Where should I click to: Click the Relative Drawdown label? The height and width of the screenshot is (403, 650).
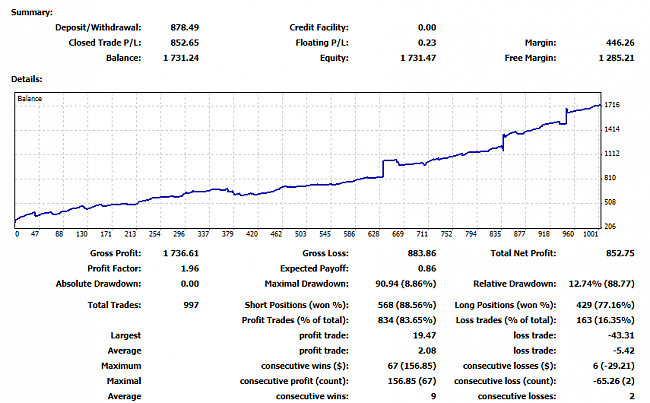point(514,284)
